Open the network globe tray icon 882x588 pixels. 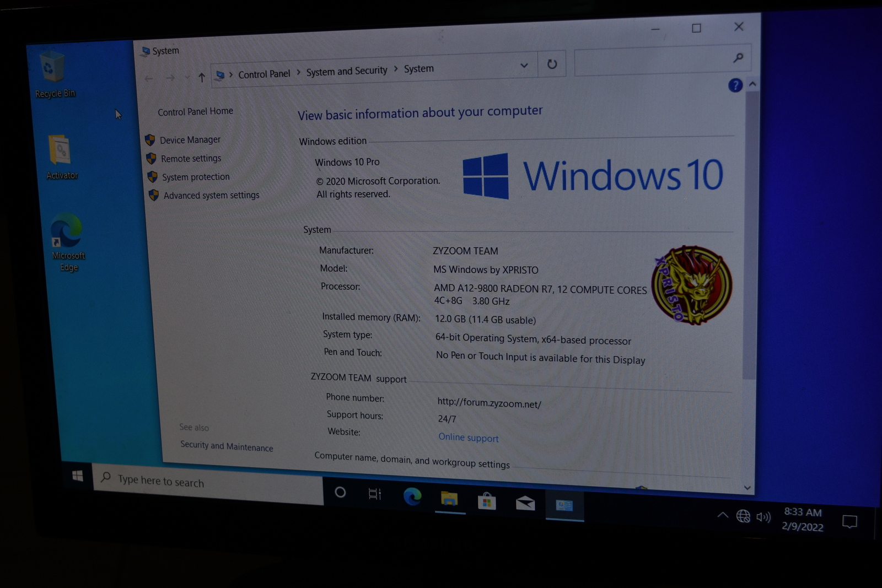pos(743,516)
